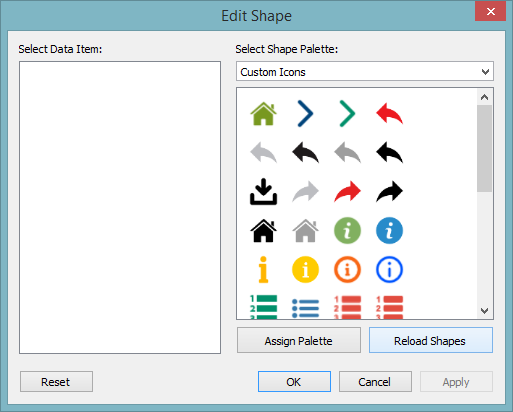Select the green numbered list icon

(x=263, y=307)
